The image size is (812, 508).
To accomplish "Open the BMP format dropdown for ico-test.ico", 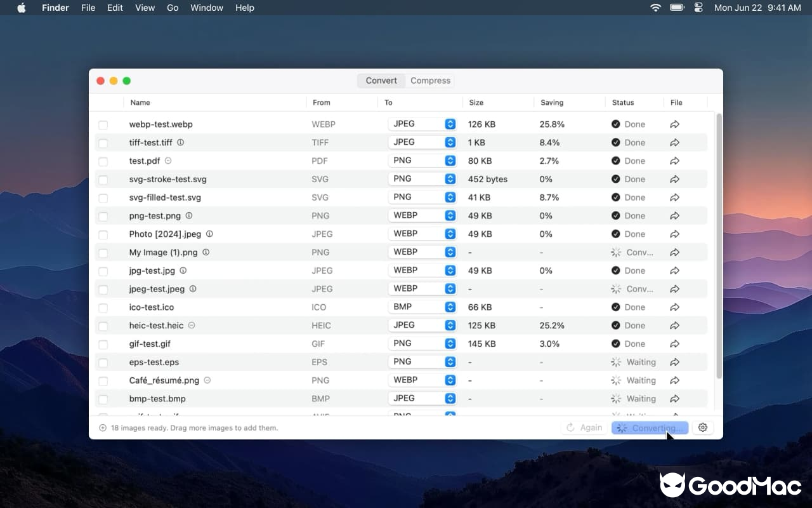I will pyautogui.click(x=422, y=307).
